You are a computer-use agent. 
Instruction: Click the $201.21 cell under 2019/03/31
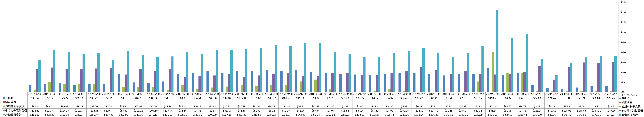pyautogui.click(x=493, y=106)
